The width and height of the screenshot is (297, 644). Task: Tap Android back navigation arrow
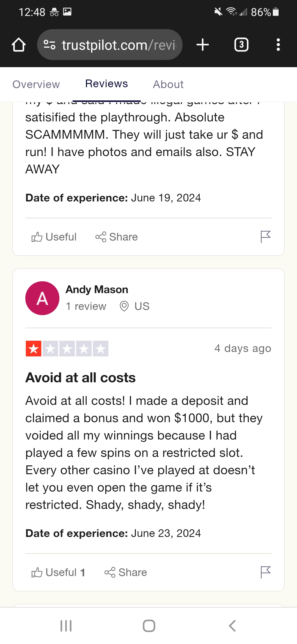[x=232, y=626]
